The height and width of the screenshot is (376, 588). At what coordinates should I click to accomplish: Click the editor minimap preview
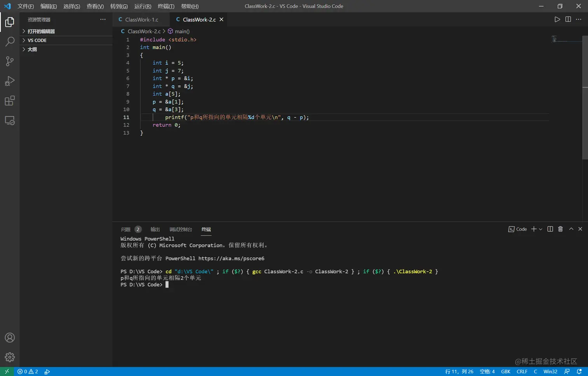tap(566, 39)
